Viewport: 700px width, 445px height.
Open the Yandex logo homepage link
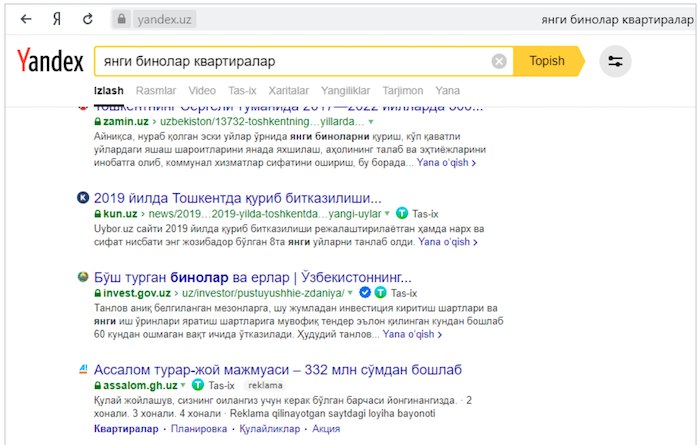point(50,61)
